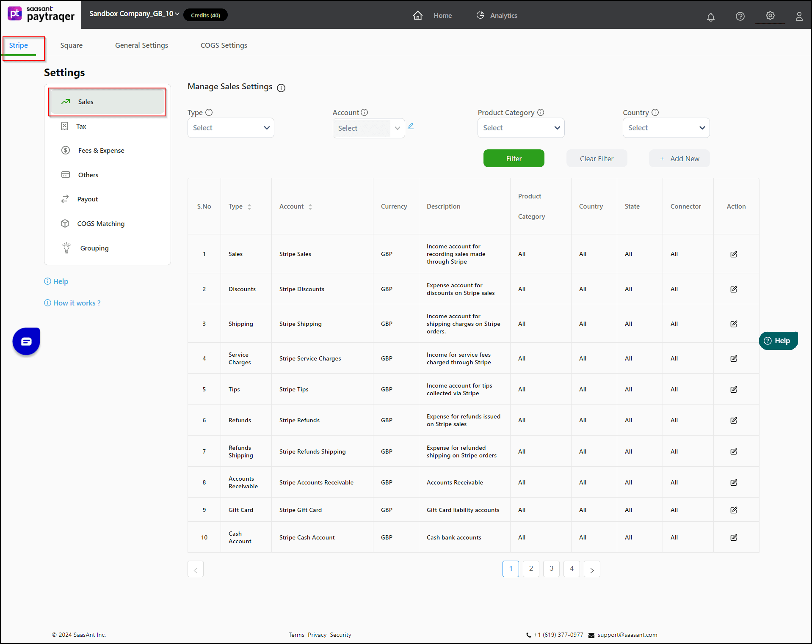
Task: Click the Paytraqer logo
Action: (x=41, y=14)
